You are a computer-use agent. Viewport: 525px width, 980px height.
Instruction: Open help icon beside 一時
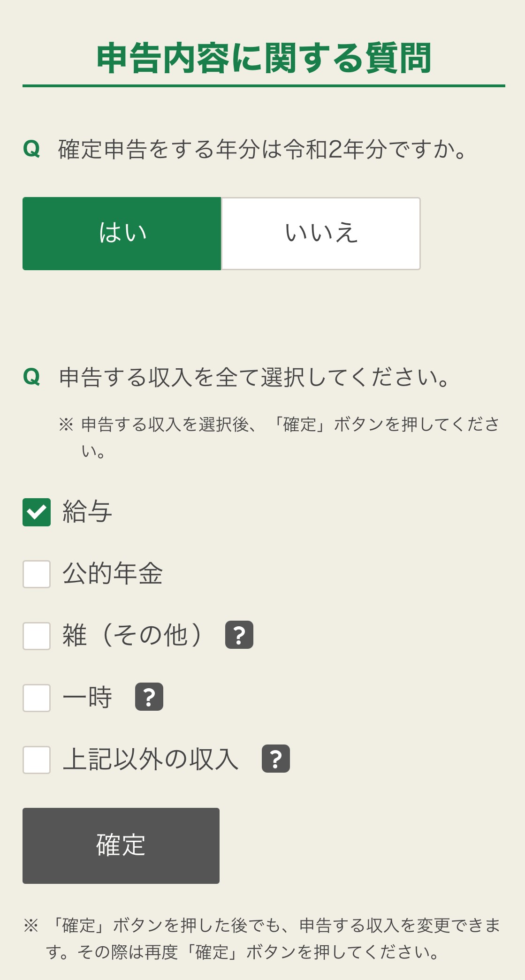(149, 697)
